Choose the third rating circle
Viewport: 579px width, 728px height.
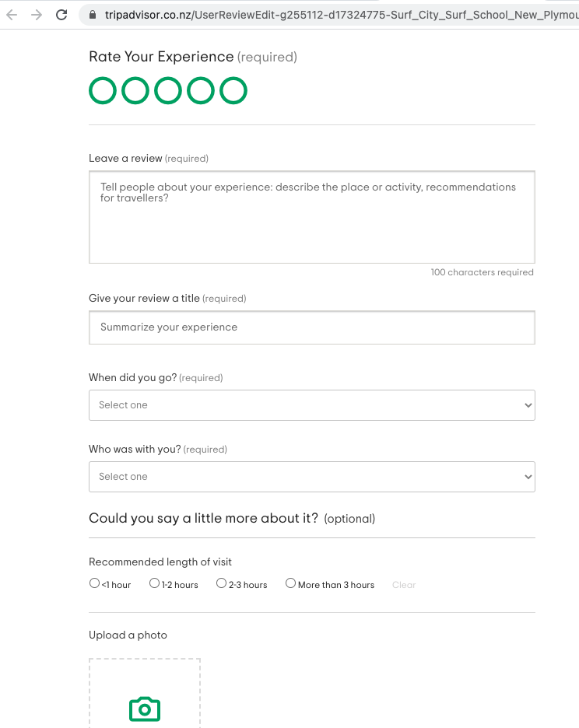click(168, 91)
